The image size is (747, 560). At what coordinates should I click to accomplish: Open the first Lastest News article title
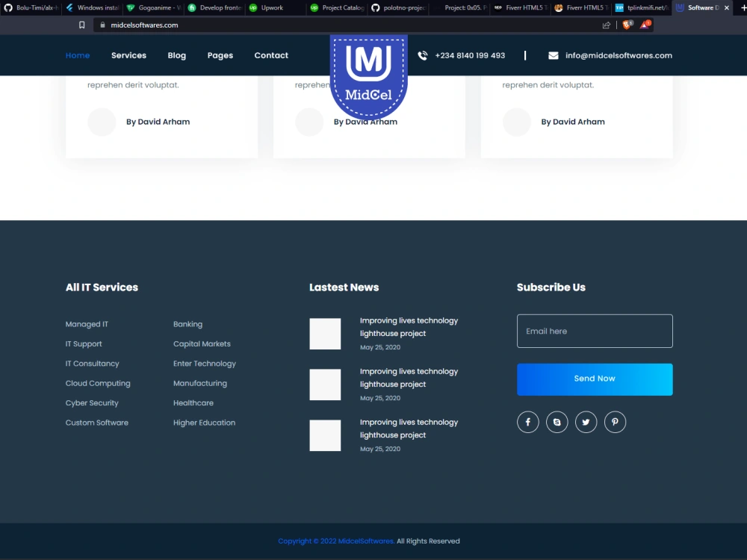409,327
